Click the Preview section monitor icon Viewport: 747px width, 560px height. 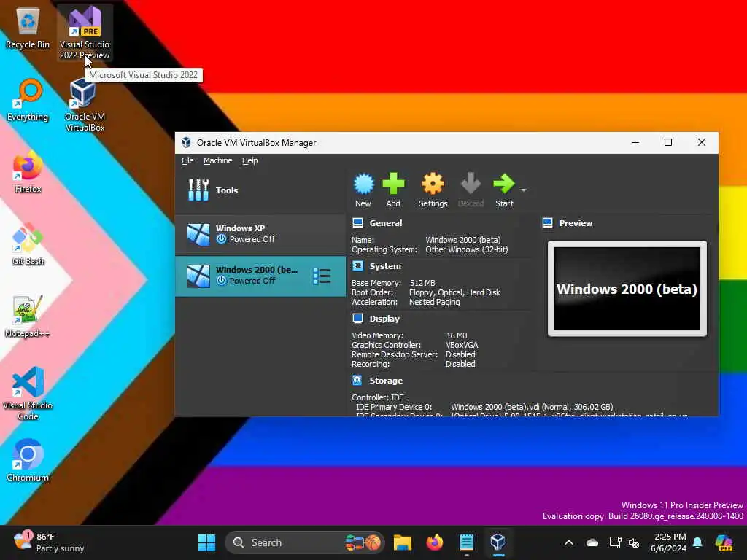pyautogui.click(x=547, y=223)
